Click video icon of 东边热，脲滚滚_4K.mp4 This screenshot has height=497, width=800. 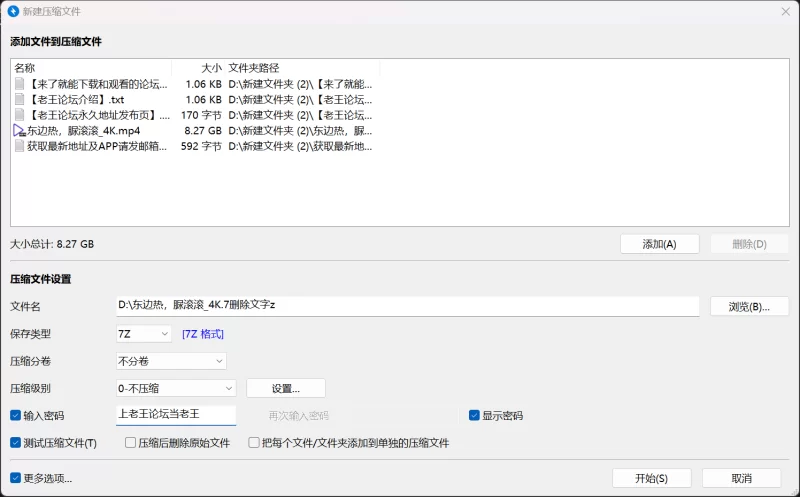pos(19,131)
